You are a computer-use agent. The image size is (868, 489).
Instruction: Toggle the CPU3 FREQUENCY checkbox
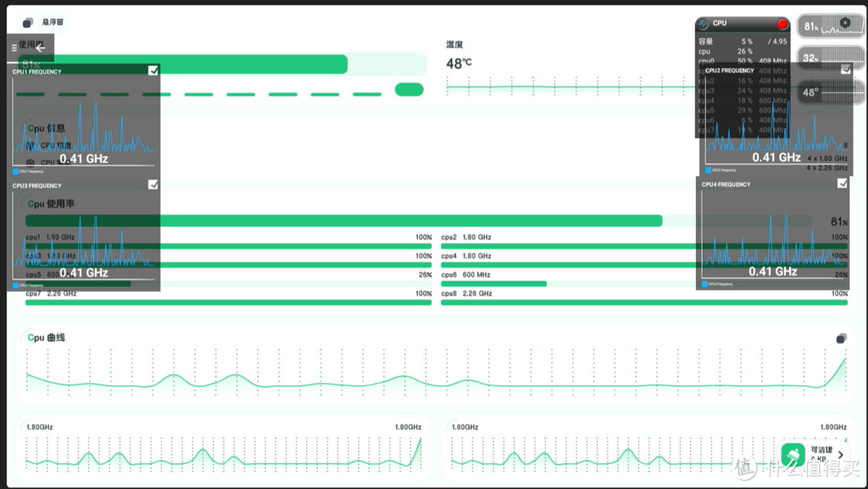(x=154, y=184)
